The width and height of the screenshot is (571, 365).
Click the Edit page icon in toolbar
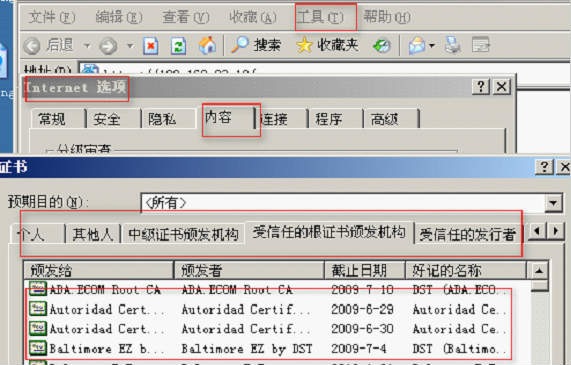(480, 45)
